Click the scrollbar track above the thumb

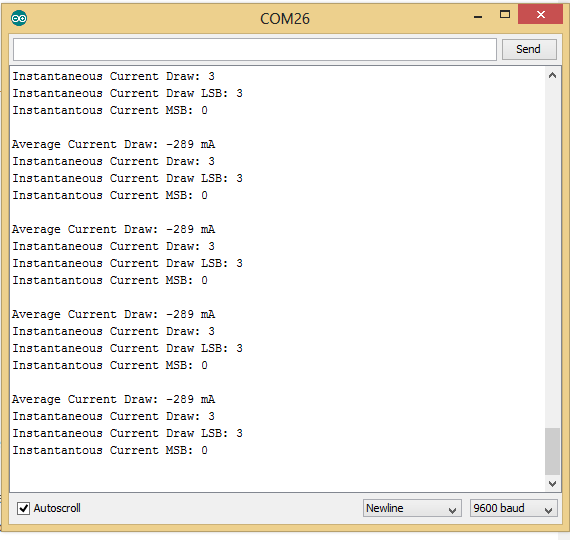coord(552,255)
